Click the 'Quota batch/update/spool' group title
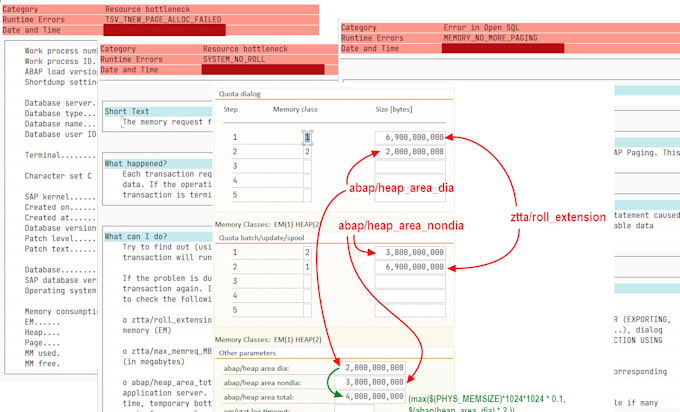The height and width of the screenshot is (412, 680). [262, 238]
